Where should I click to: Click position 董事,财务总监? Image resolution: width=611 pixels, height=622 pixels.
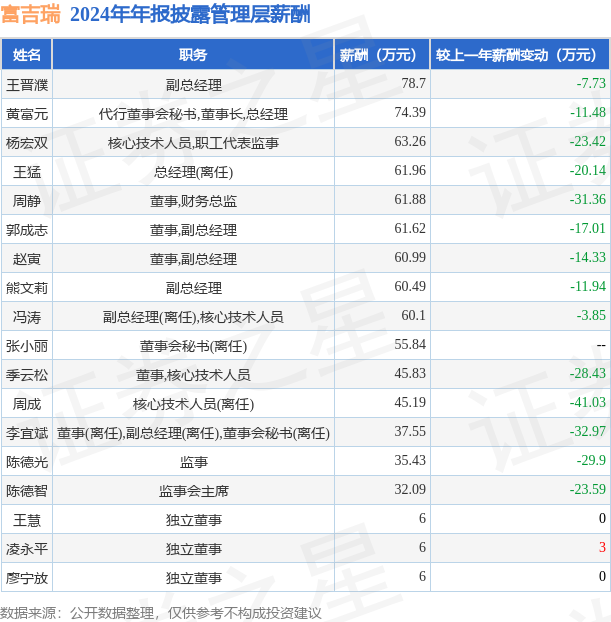coord(193,201)
